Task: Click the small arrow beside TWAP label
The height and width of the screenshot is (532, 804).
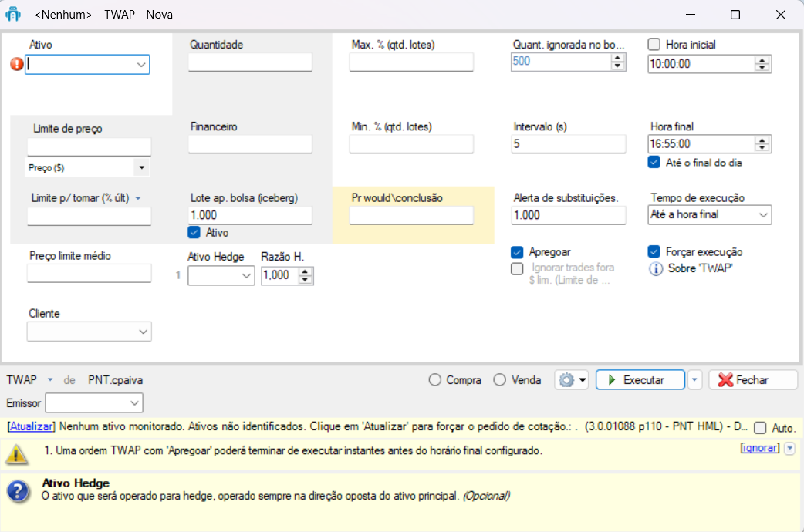Action: tap(50, 380)
